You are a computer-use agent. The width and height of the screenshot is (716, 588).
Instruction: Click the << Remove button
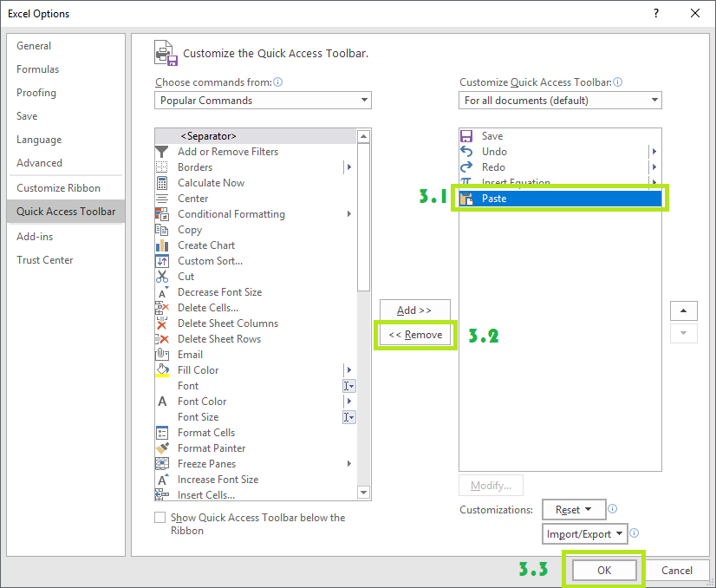point(415,335)
